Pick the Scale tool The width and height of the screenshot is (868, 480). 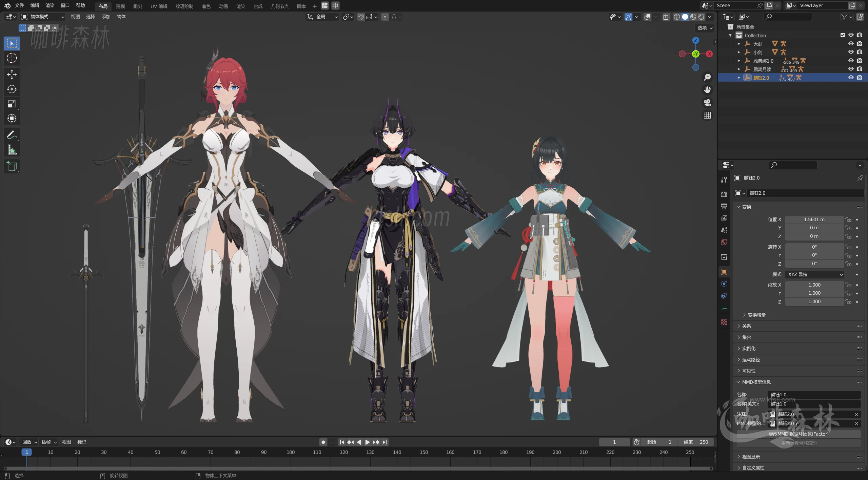coord(12,104)
